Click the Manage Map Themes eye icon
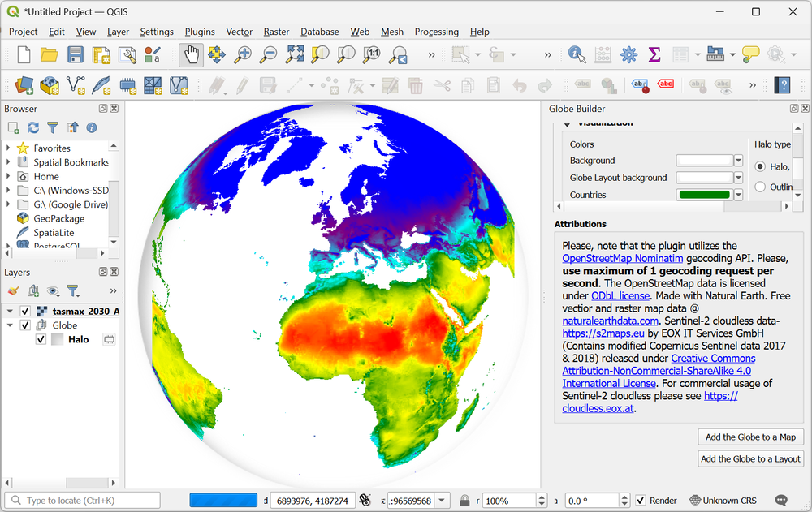The height and width of the screenshot is (512, 812). 53,291
